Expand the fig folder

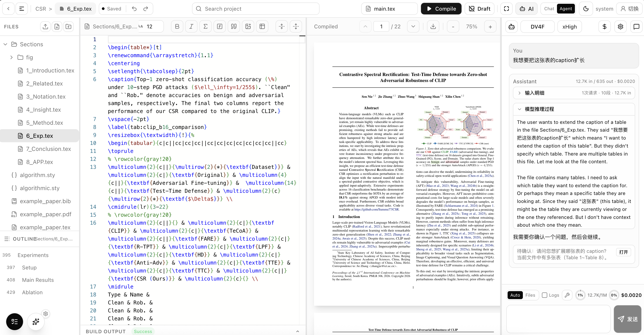point(11,57)
